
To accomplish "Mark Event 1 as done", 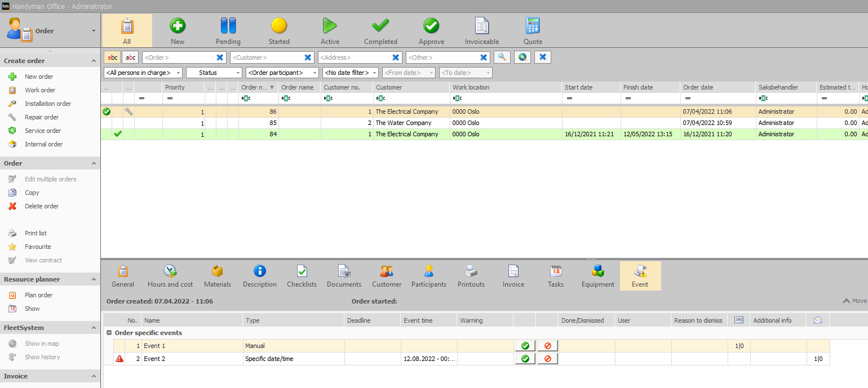I will [525, 346].
